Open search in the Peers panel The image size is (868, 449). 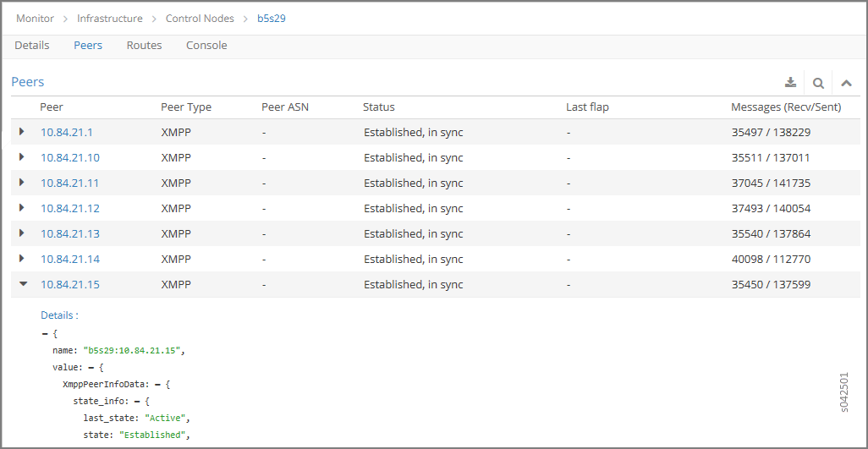coord(818,83)
